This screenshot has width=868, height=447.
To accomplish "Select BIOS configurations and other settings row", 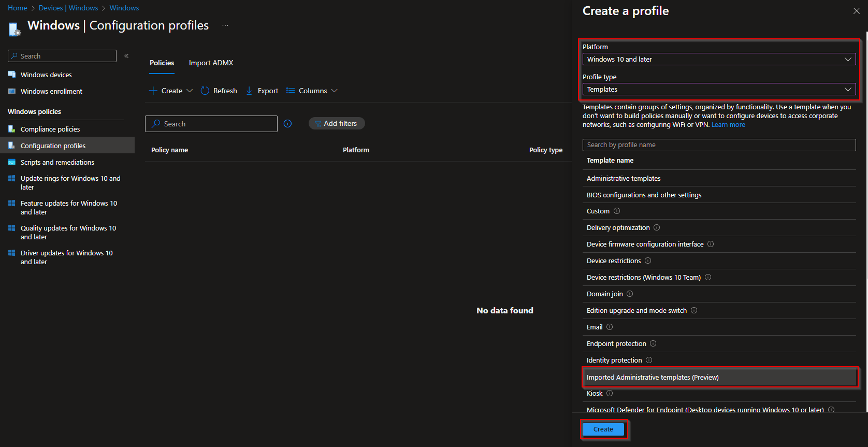I will click(x=719, y=195).
